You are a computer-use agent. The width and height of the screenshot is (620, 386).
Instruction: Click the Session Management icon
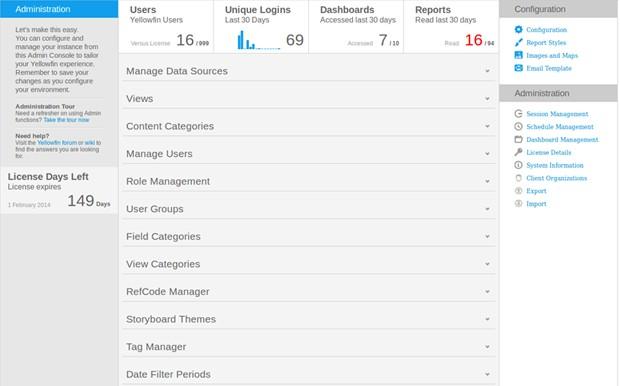point(518,114)
